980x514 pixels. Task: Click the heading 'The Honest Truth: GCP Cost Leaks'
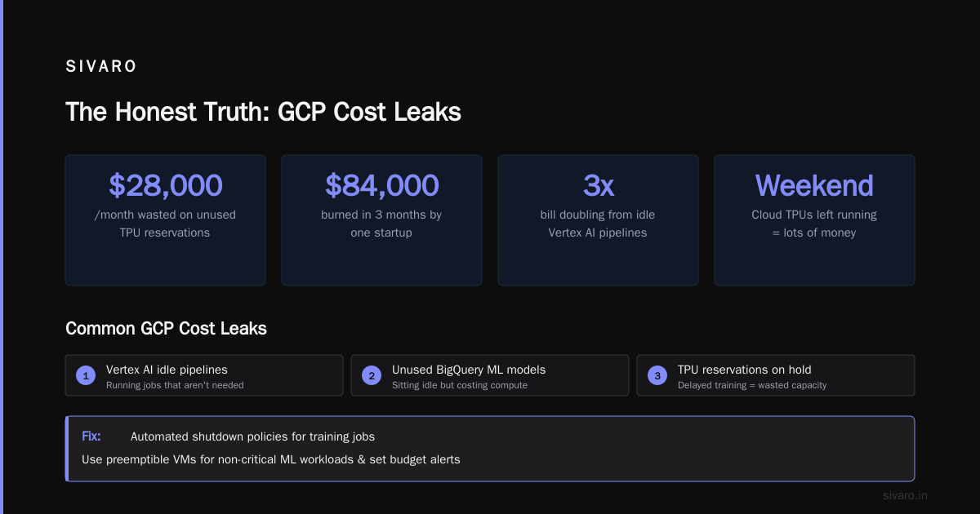pos(263,112)
